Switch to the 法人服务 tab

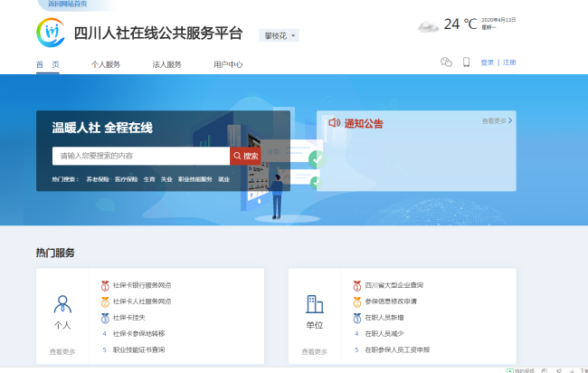pyautogui.click(x=166, y=64)
